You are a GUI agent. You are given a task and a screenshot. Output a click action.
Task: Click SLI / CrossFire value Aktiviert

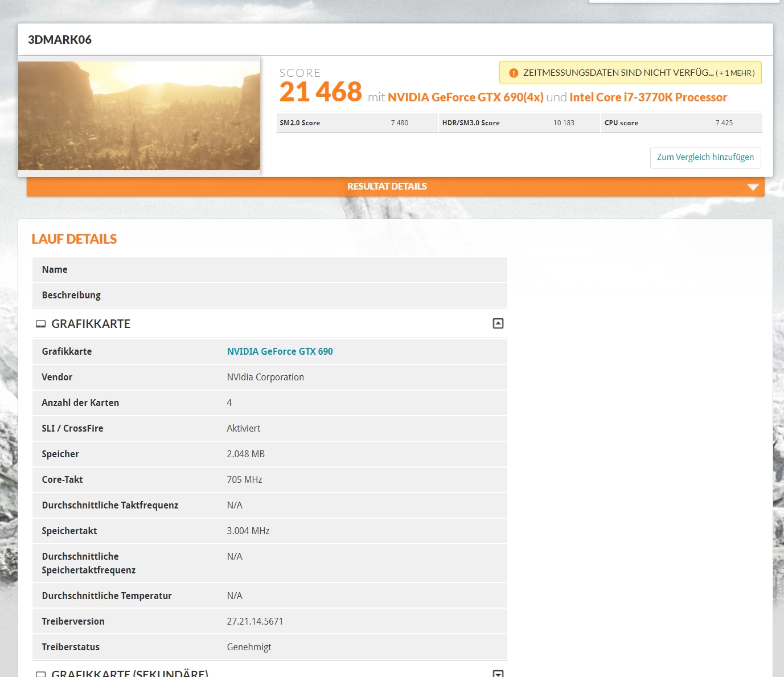(x=244, y=428)
